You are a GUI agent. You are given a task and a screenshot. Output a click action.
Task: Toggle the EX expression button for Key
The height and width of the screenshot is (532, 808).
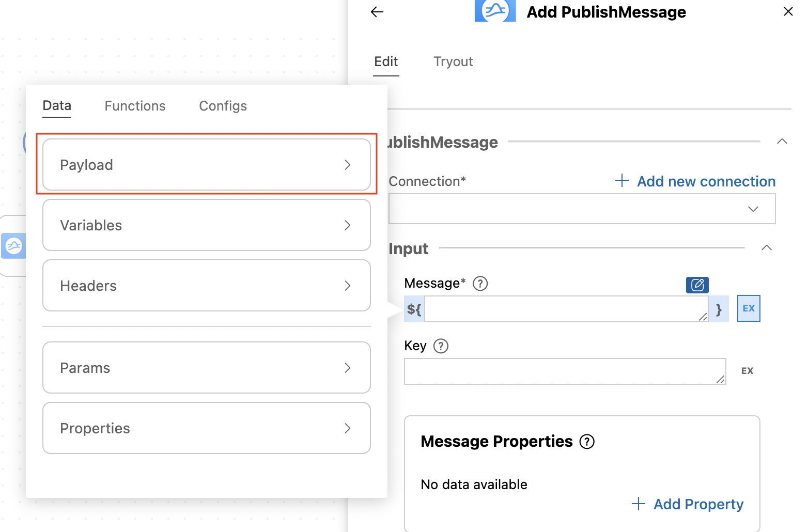(747, 371)
